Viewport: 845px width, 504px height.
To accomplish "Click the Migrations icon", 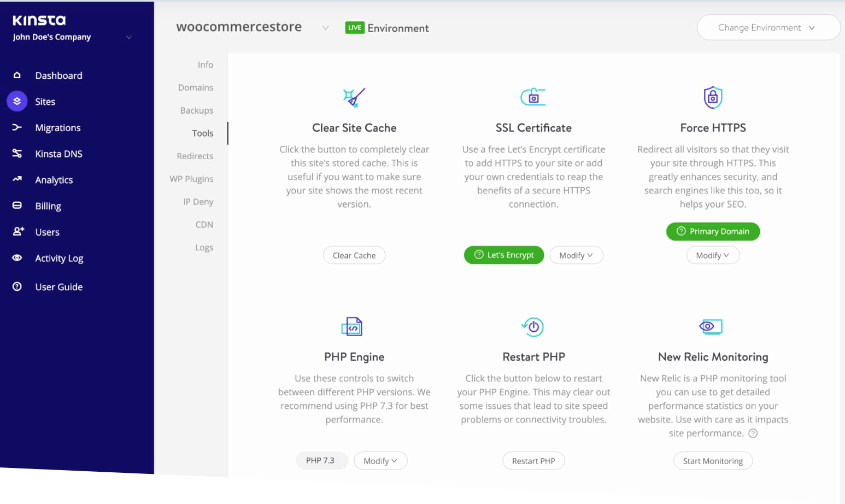I will point(17,127).
